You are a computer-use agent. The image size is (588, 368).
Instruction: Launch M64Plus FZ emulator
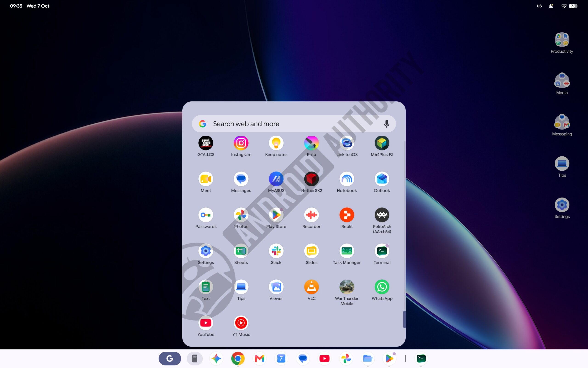coord(382,143)
